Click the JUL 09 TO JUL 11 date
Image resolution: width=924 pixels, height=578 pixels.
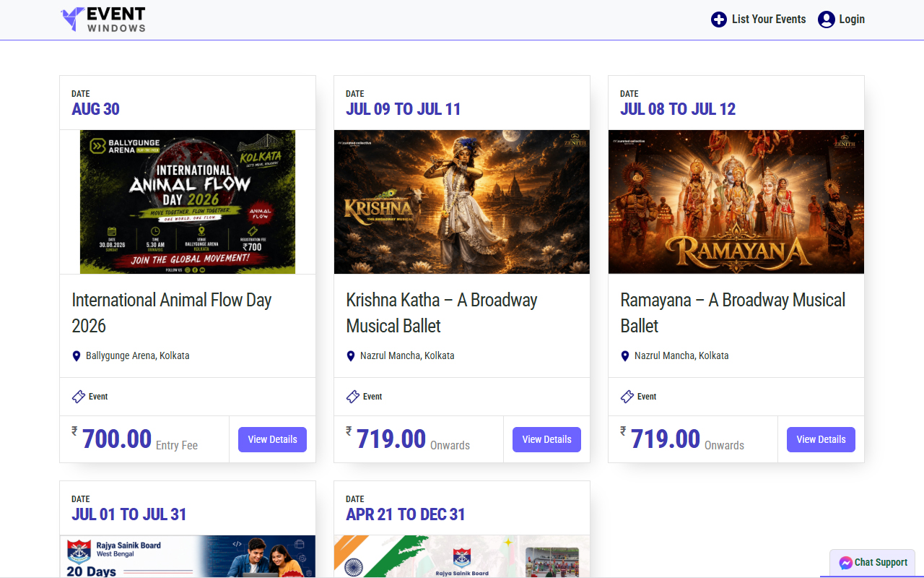tap(404, 109)
